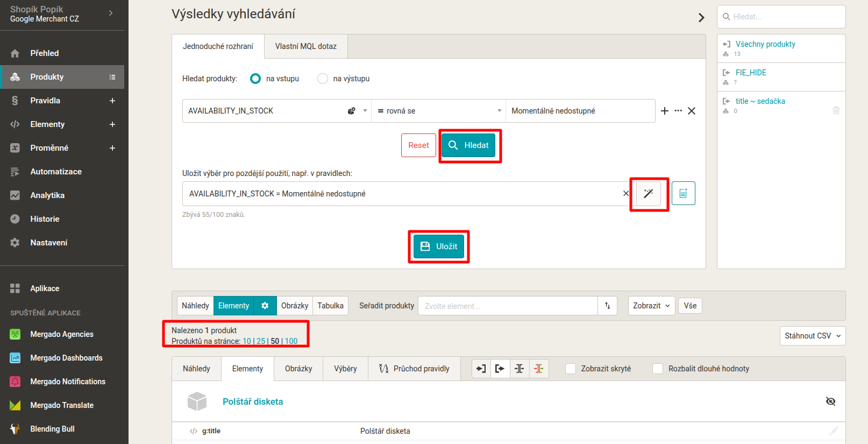Click the 'Zvolte element' sort input

[508, 306]
